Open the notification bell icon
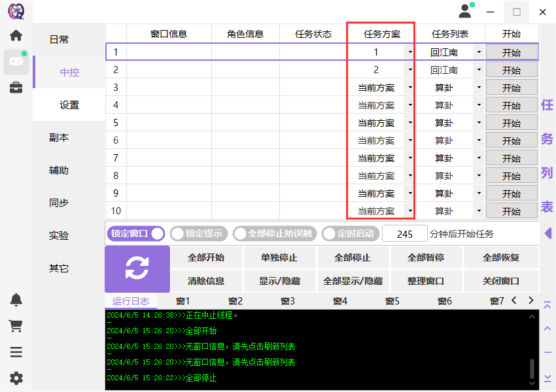Viewport: 556px width, 392px height. point(16,300)
